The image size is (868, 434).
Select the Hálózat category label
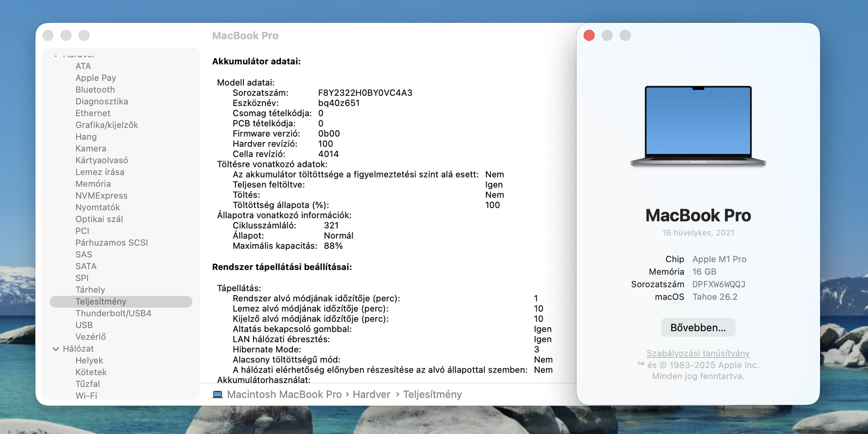point(78,349)
